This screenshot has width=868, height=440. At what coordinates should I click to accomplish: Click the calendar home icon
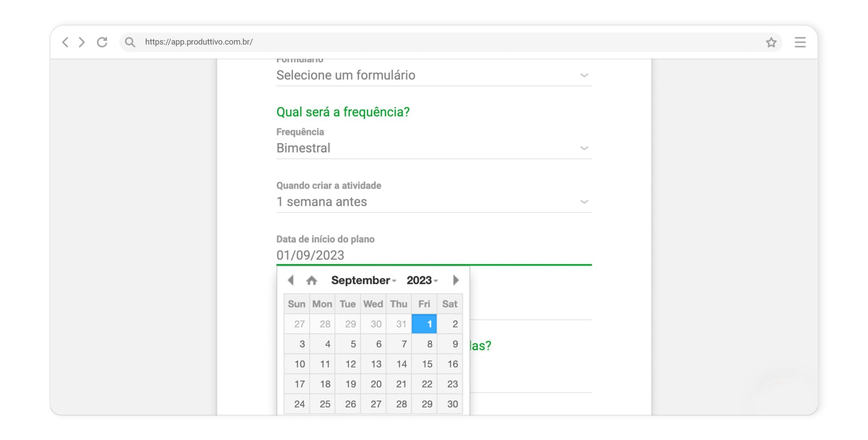tap(312, 280)
